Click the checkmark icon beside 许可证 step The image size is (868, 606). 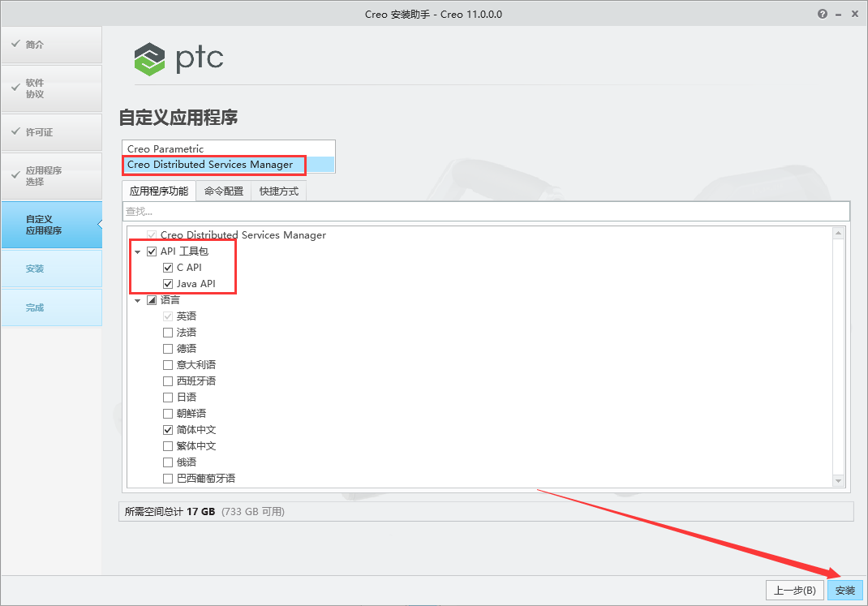17,132
